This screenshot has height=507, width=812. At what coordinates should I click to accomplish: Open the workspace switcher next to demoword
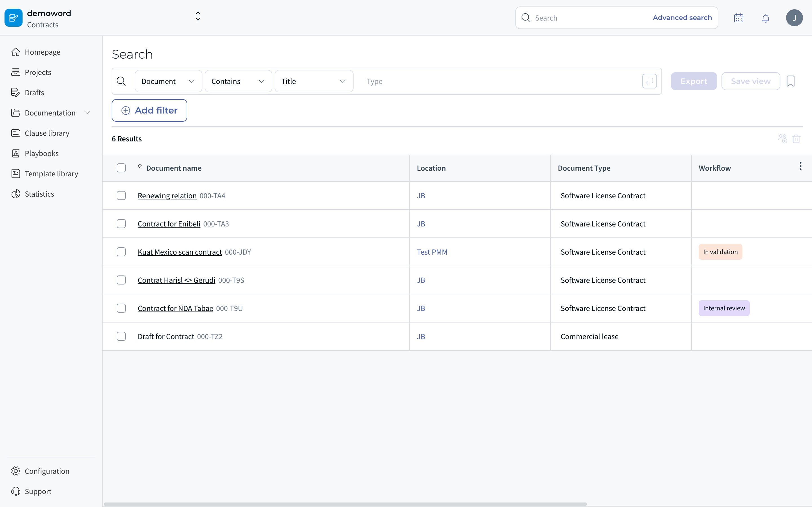198,16
